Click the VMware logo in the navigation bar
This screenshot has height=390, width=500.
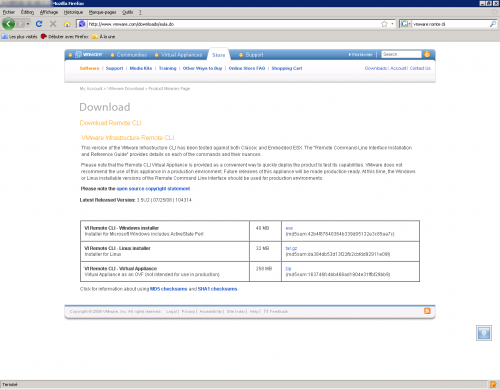88,54
